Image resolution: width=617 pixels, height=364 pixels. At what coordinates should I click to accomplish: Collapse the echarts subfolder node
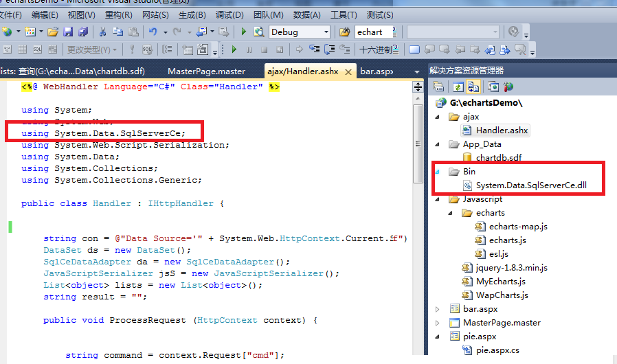(x=451, y=214)
